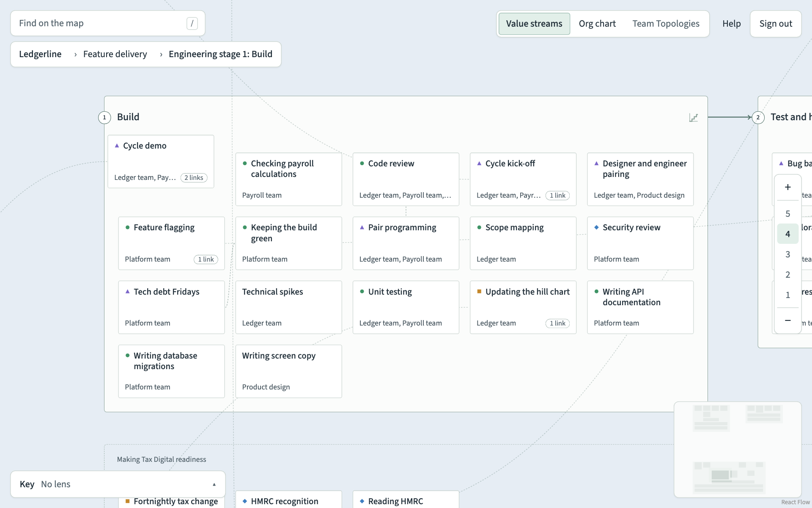Set zoom level to 5
Viewport: 812px width, 508px height.
coord(787,214)
